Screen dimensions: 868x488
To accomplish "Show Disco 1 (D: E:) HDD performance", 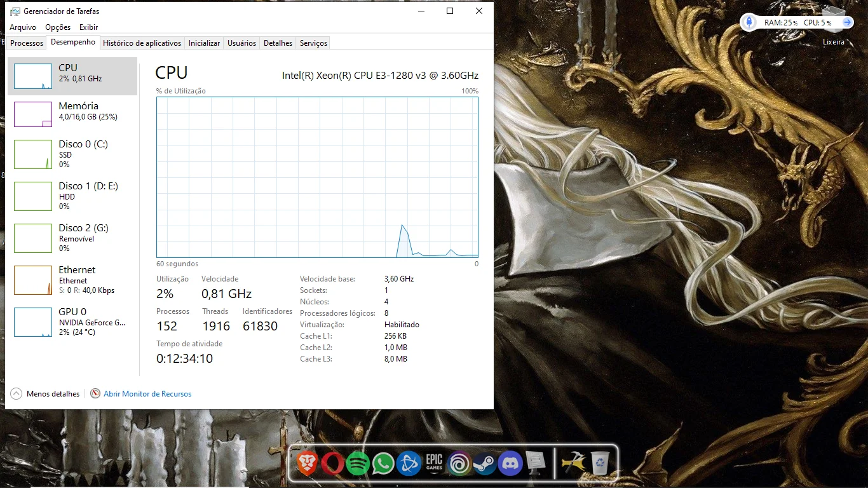I will point(72,196).
